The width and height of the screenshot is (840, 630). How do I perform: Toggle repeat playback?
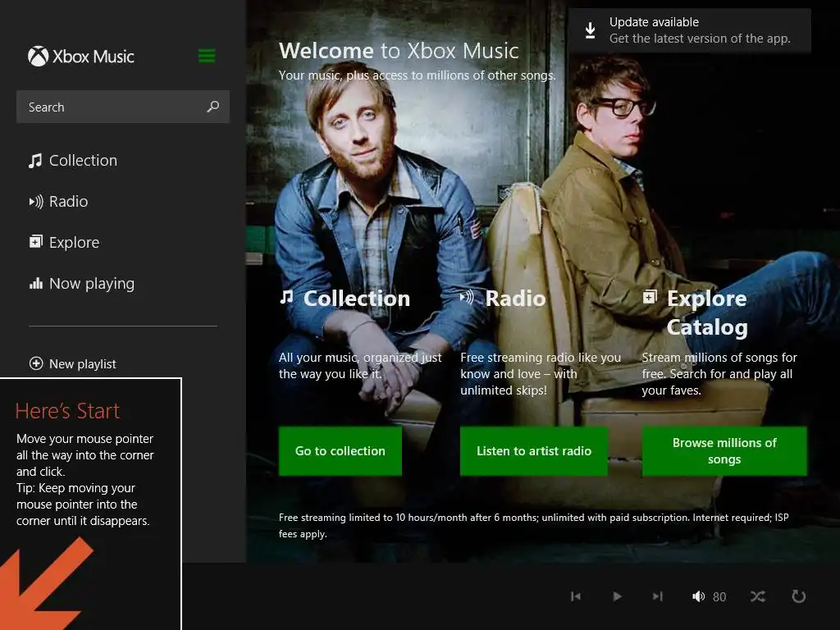tap(798, 596)
